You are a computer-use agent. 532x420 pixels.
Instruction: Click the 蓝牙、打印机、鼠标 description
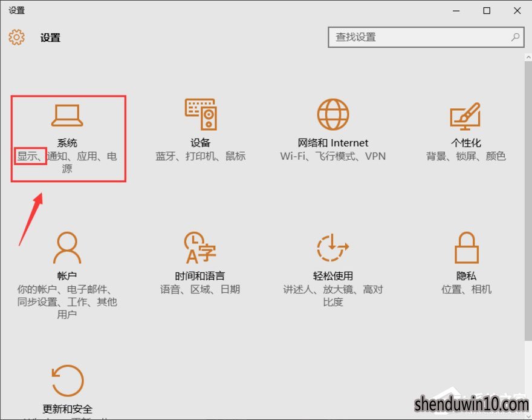click(200, 156)
